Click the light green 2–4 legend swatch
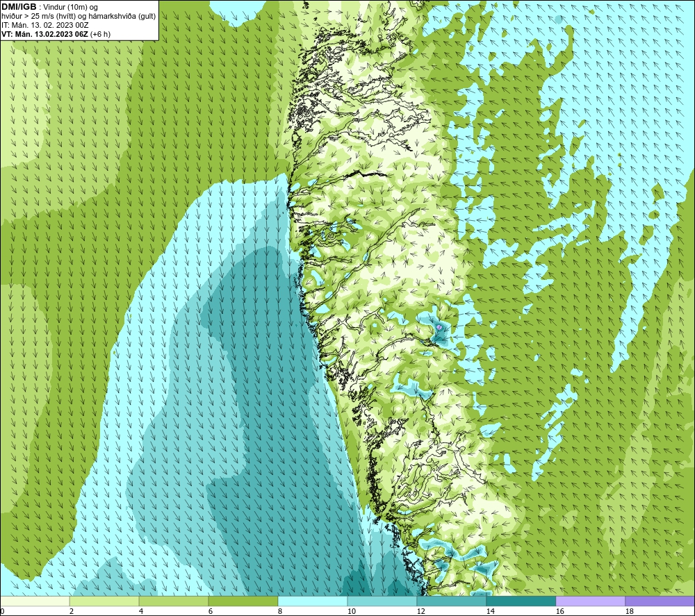The image size is (695, 616). pyautogui.click(x=104, y=601)
